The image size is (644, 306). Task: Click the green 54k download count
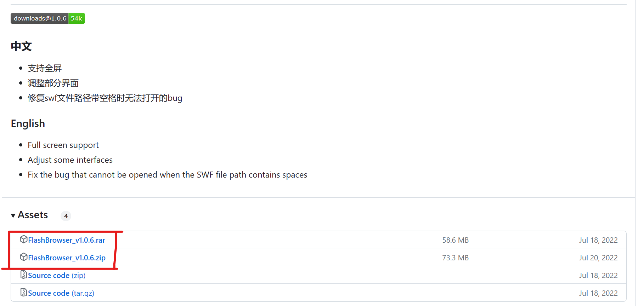77,18
